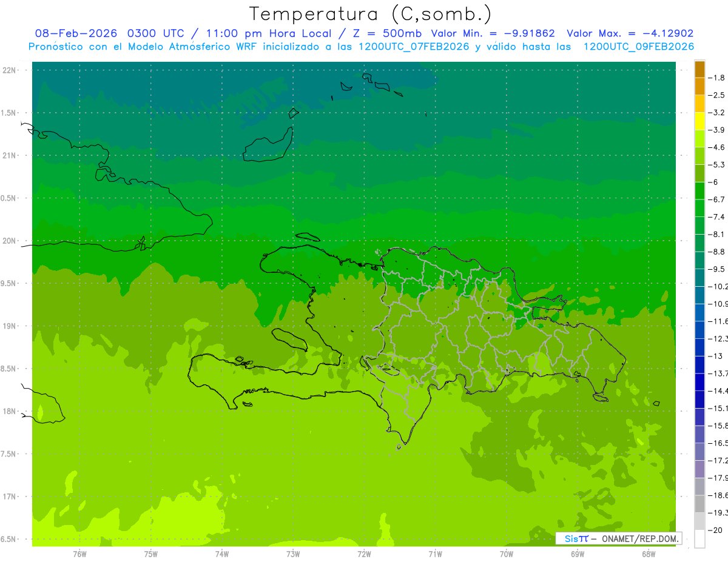Click the -6.7 colorbar value
This screenshot has width=728, height=562.
pyautogui.click(x=716, y=199)
